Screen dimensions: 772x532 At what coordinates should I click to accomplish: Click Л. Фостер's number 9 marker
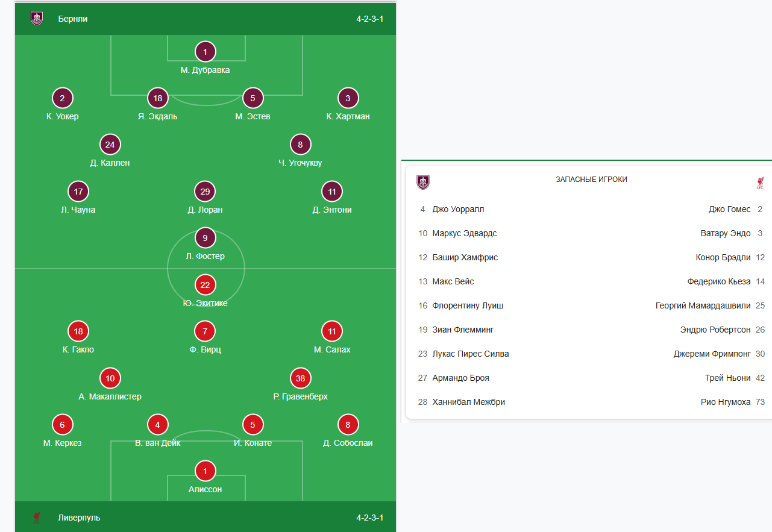click(x=206, y=238)
